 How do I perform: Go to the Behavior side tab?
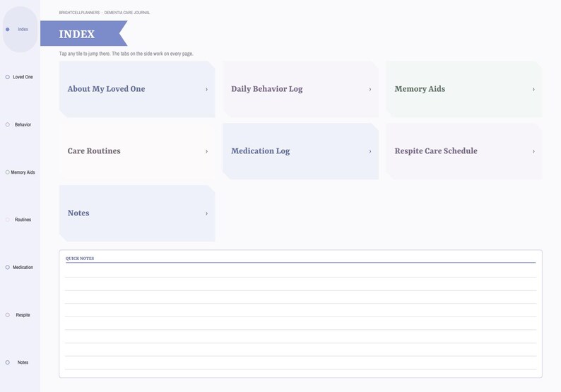click(20, 124)
